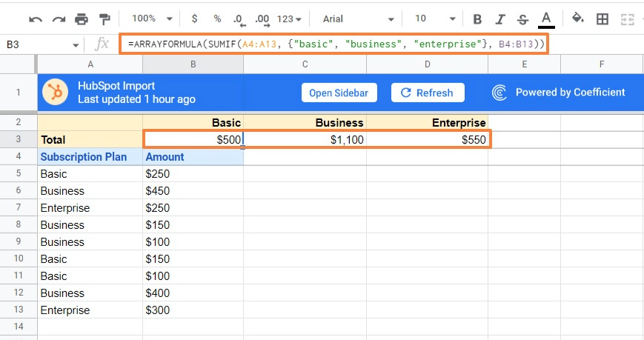Click the Open Sidebar button
The height and width of the screenshot is (340, 644).
tap(339, 93)
